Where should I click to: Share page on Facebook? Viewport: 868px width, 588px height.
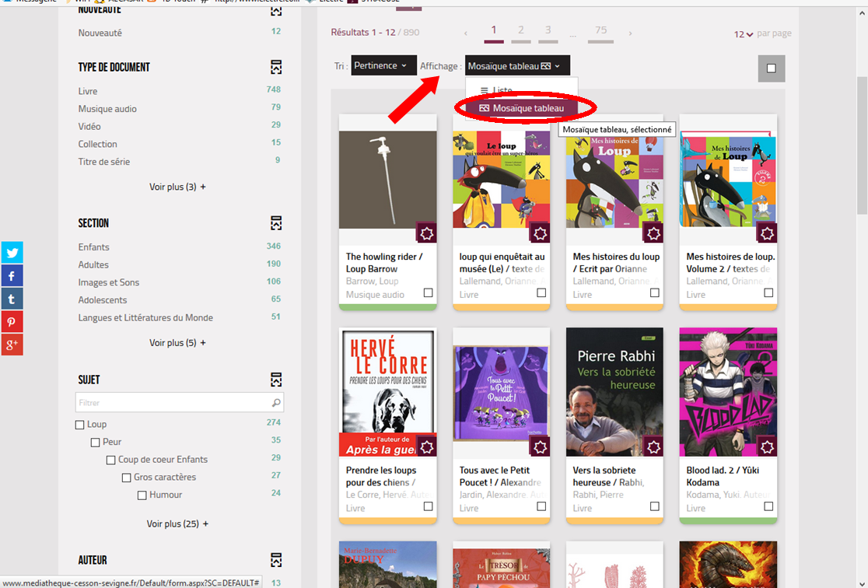coord(12,276)
